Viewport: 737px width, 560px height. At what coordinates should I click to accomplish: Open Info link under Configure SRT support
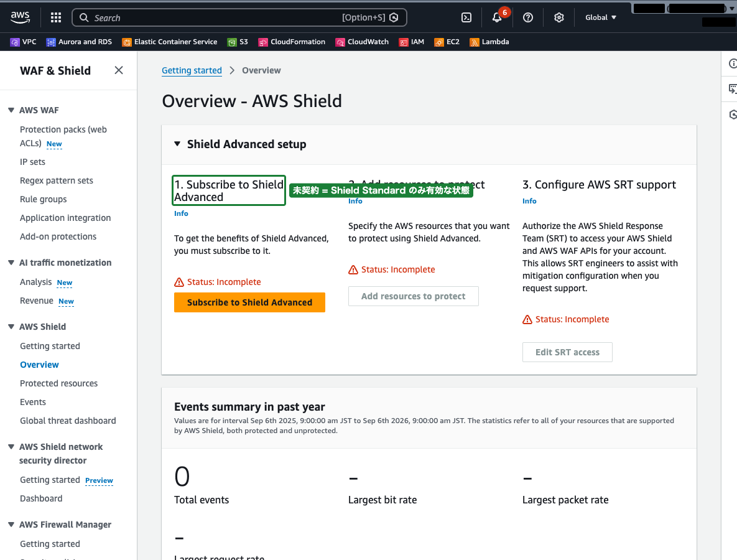(529, 201)
